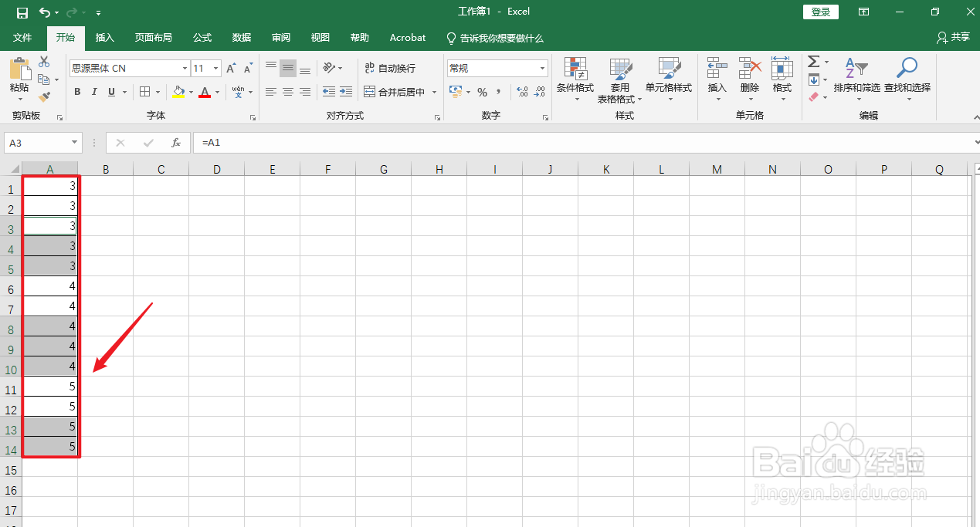Increase font size with larger A icon
Viewport: 980px width, 527px height.
point(232,69)
